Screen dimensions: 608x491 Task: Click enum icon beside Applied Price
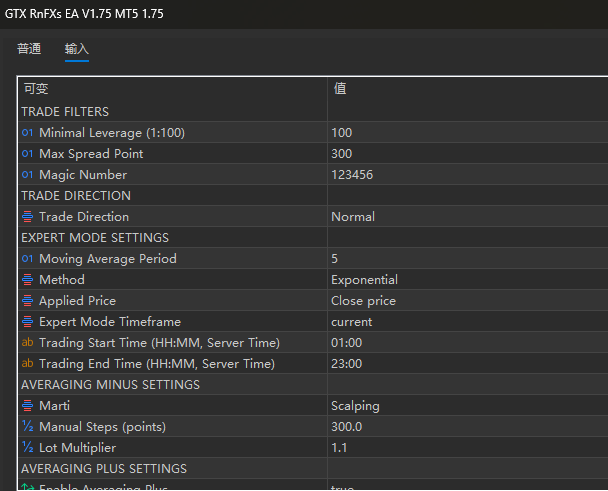click(28, 300)
